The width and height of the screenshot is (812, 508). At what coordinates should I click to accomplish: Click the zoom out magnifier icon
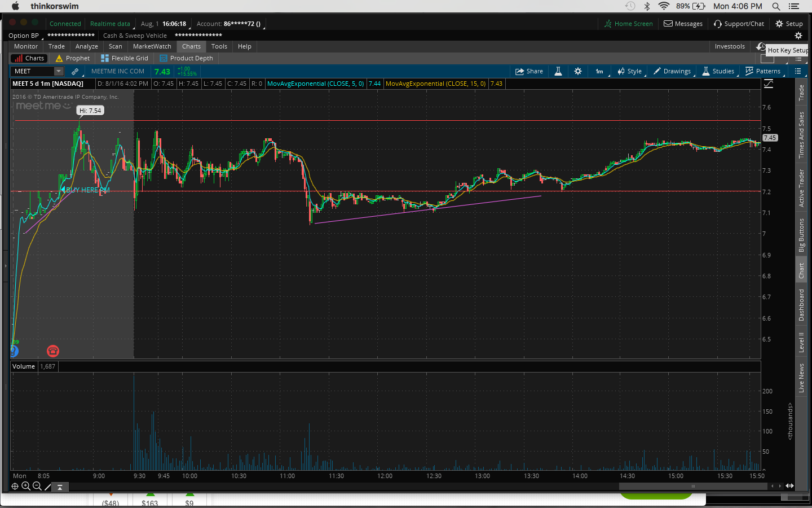coord(37,486)
